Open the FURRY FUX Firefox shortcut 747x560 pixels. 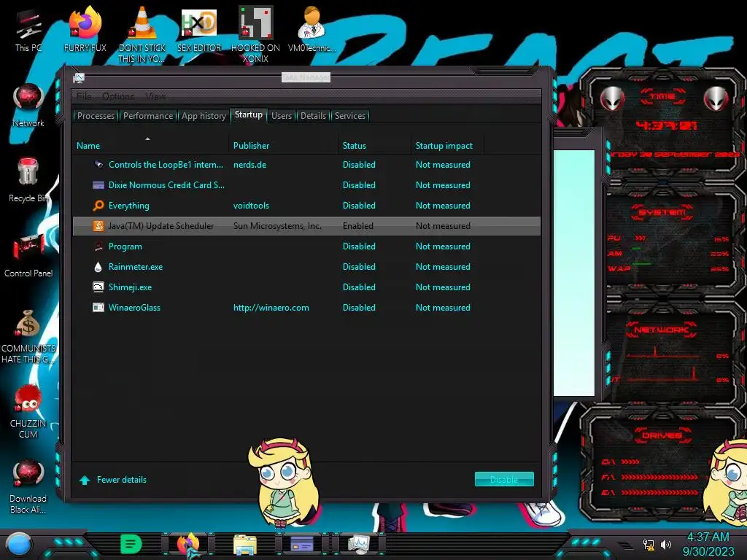(85, 29)
